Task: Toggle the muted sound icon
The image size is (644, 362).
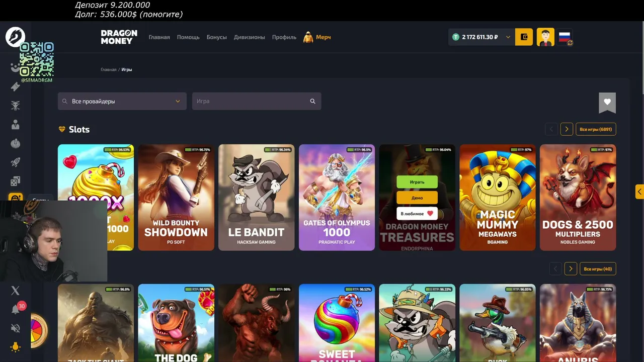Action: pyautogui.click(x=16, y=328)
